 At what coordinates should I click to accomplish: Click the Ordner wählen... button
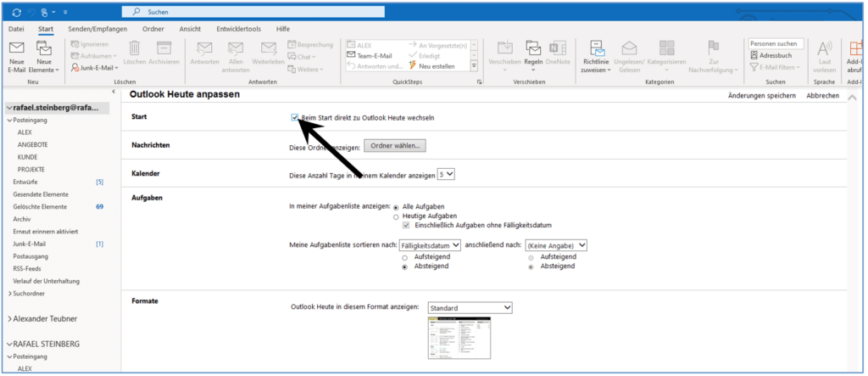(395, 146)
